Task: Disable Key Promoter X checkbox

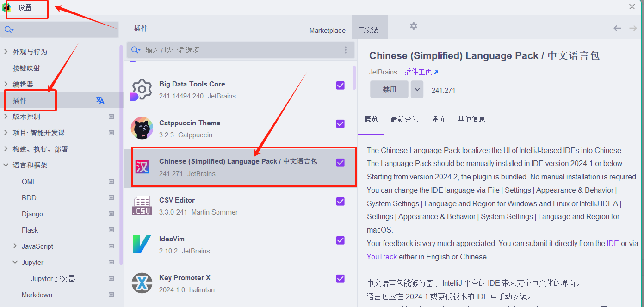Action: pyautogui.click(x=341, y=278)
